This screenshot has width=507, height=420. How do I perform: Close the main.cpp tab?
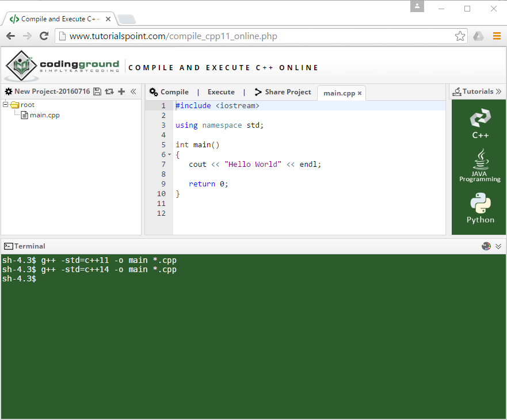tap(360, 93)
